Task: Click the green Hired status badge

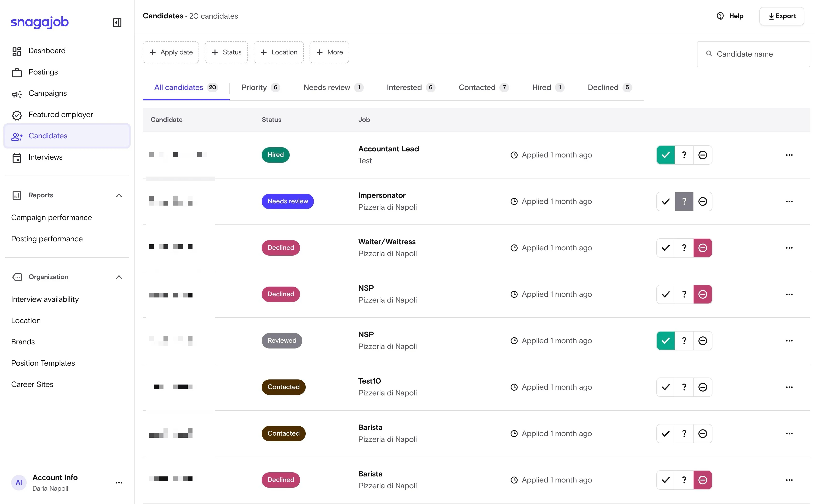Action: 275,155
